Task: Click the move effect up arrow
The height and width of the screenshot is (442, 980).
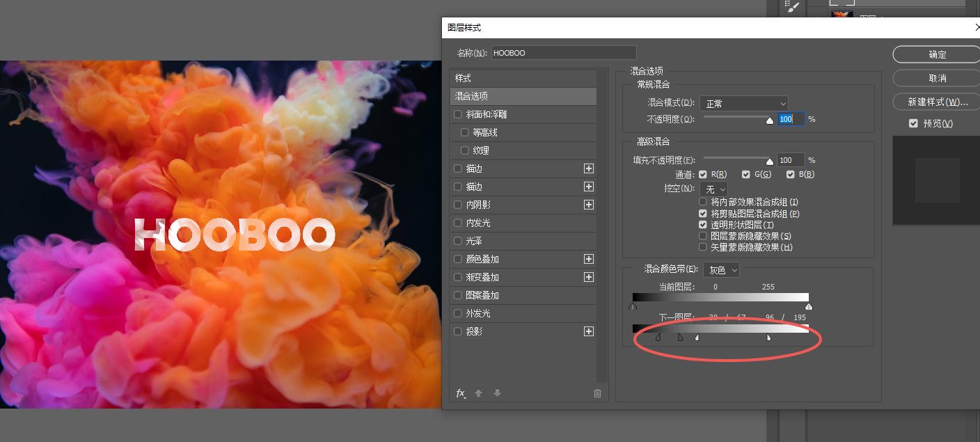Action: (479, 393)
